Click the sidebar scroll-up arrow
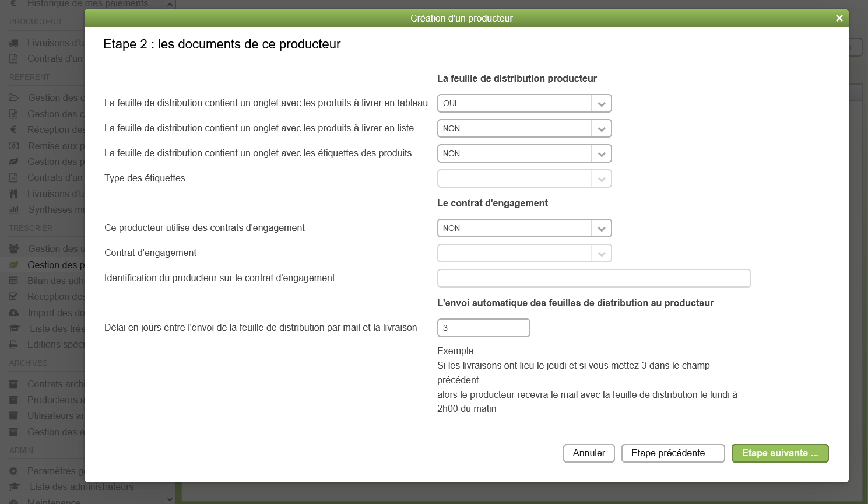The image size is (868, 504). (x=170, y=5)
